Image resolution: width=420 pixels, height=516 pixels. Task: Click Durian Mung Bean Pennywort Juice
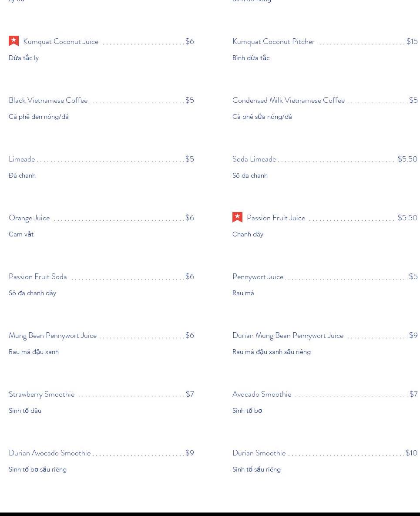(x=288, y=335)
